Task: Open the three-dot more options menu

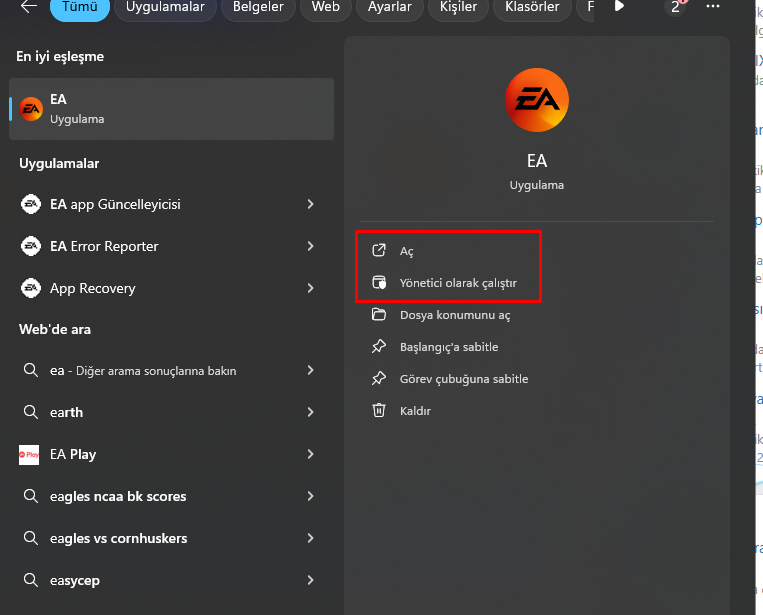Action: coord(712,6)
